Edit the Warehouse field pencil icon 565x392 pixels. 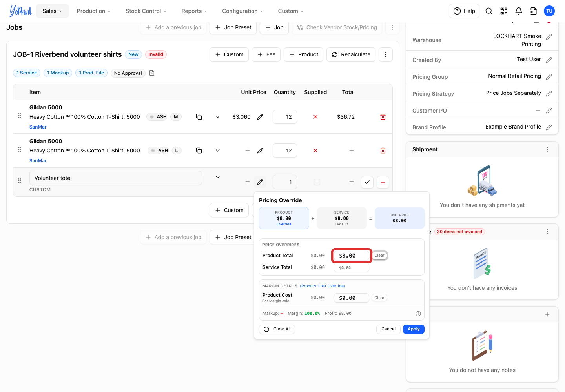(549, 37)
